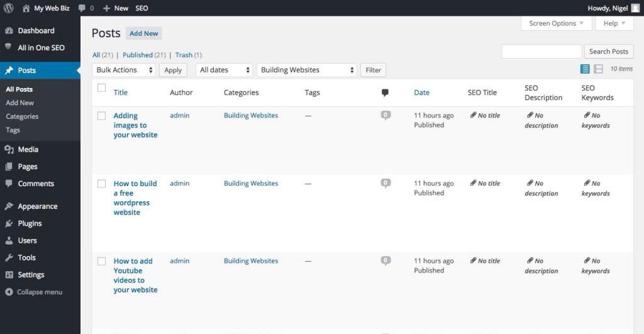The width and height of the screenshot is (644, 334).
Task: Expand Screen Options panel
Action: tap(556, 23)
